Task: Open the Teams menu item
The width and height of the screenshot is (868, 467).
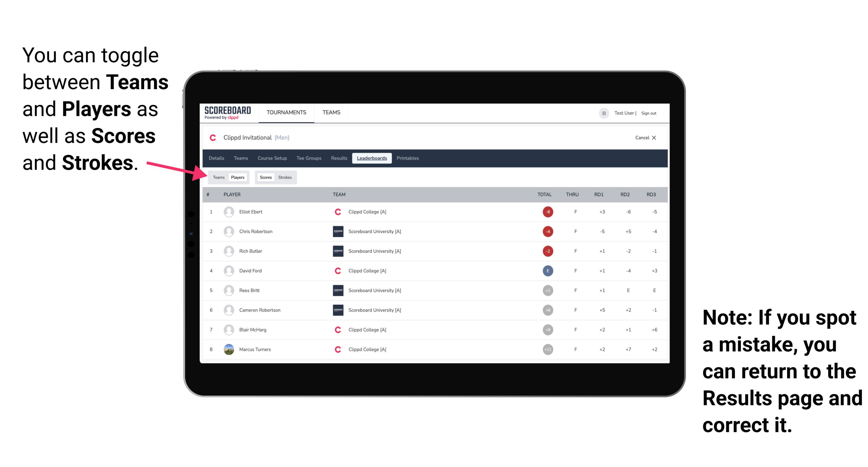Action: pos(330,113)
